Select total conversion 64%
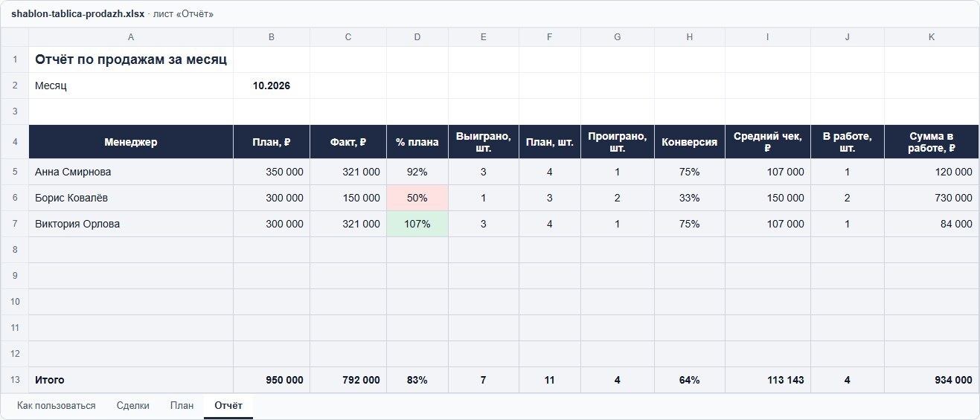Viewport: 980px width, 420px height. tap(690, 380)
